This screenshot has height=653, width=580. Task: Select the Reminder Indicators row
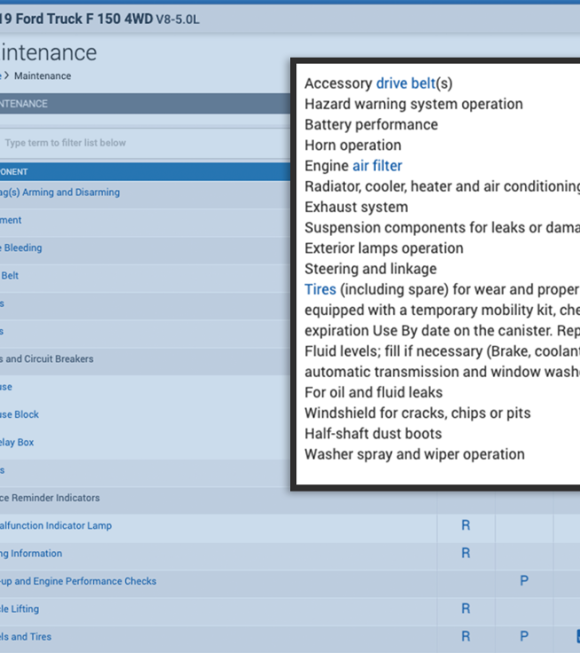(x=50, y=498)
